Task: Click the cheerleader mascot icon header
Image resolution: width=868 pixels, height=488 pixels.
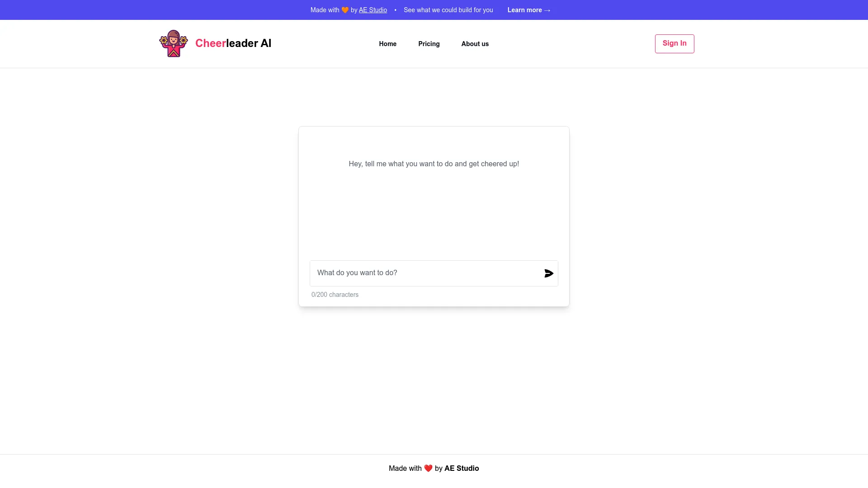Action: [174, 43]
